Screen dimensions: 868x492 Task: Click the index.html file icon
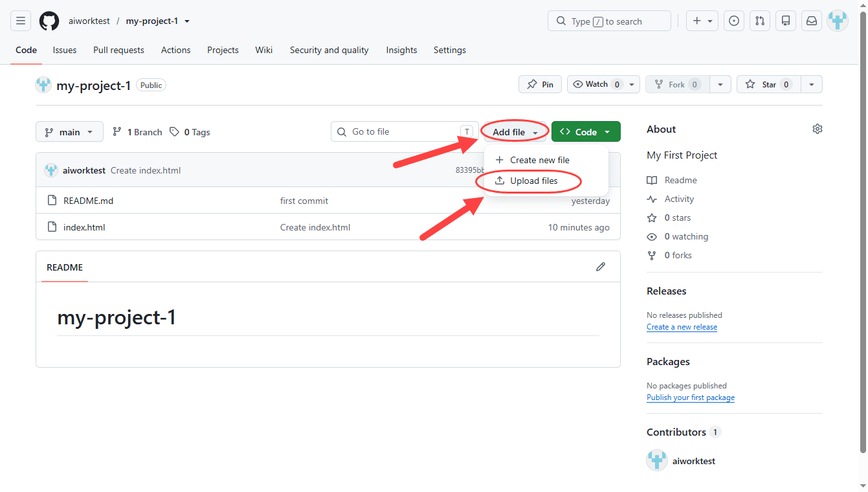click(x=52, y=227)
